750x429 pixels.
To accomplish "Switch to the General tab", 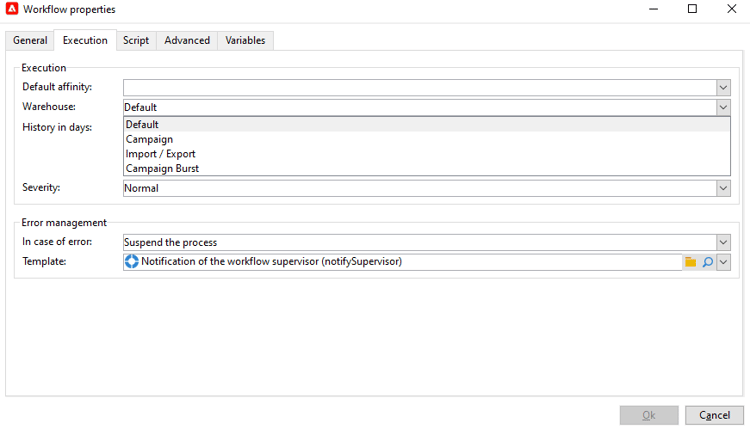I will pos(30,41).
